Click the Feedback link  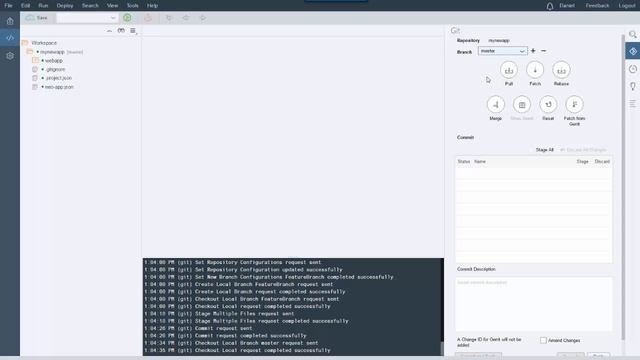click(x=597, y=6)
